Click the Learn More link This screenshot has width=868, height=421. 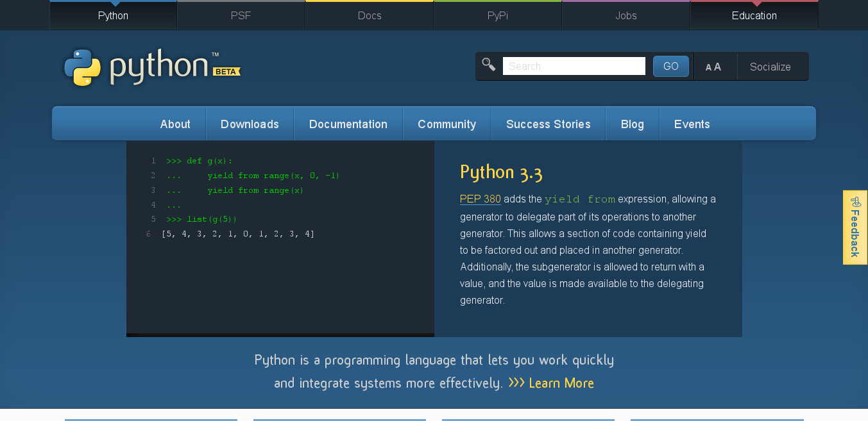click(561, 383)
